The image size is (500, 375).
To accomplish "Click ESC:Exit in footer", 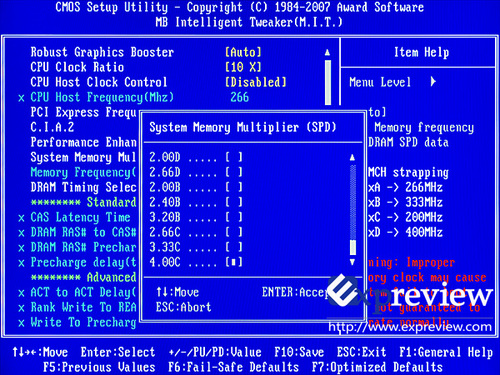I will [x=361, y=352].
